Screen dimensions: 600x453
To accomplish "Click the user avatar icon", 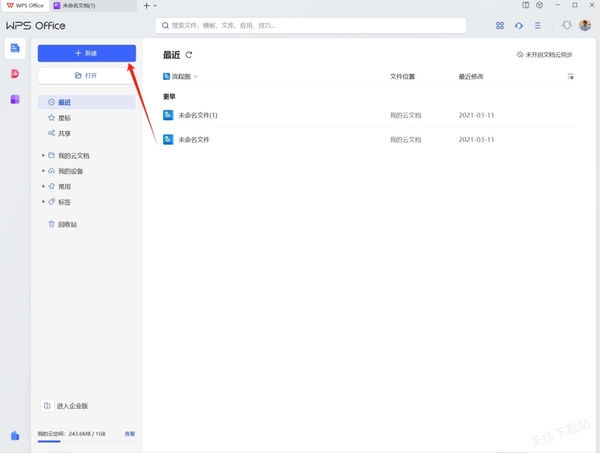I will tap(585, 25).
